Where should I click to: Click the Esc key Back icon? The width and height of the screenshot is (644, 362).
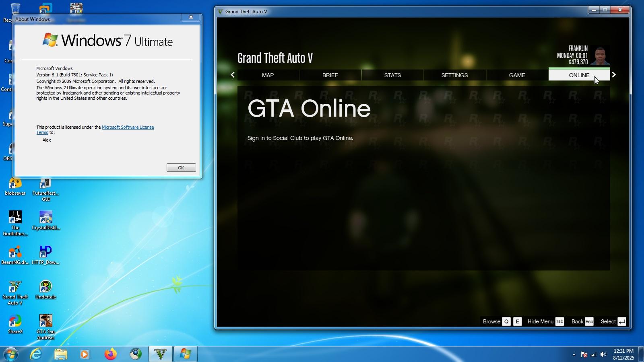click(x=589, y=321)
